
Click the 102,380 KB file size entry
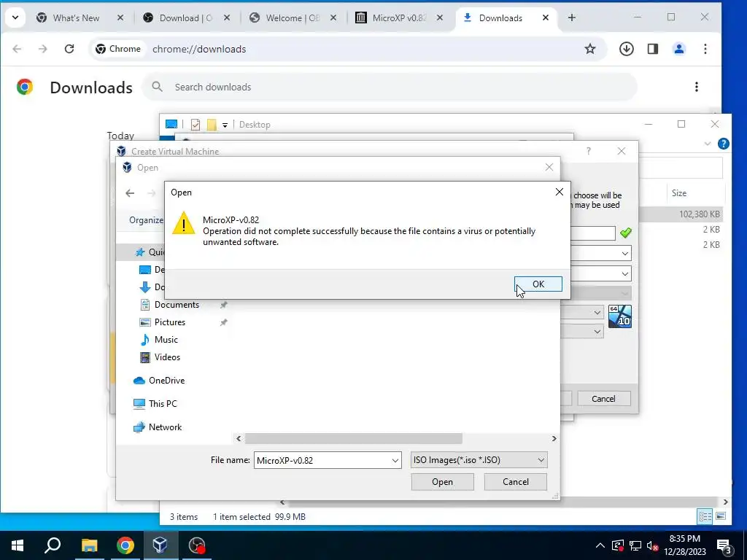click(700, 214)
